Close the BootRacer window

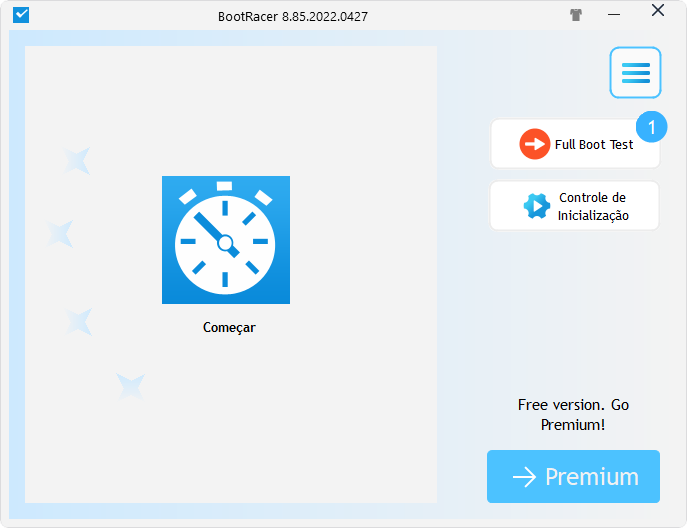[658, 11]
